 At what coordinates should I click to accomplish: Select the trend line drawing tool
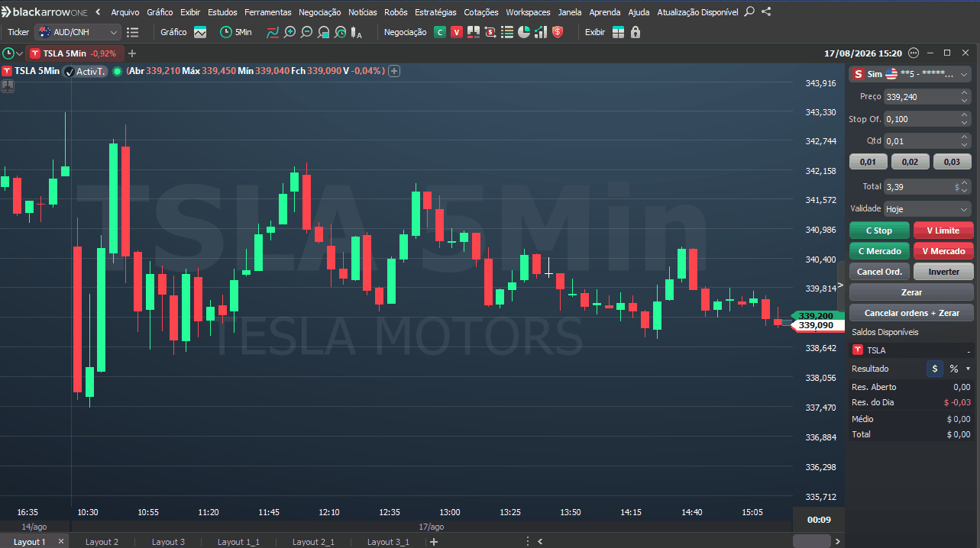coord(273,32)
